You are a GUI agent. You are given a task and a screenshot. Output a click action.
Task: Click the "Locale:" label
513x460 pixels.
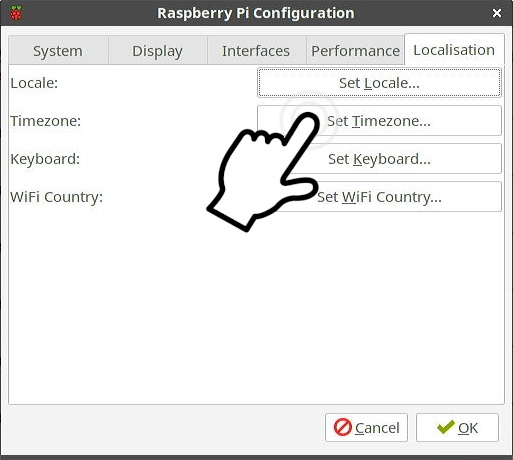coord(34,83)
